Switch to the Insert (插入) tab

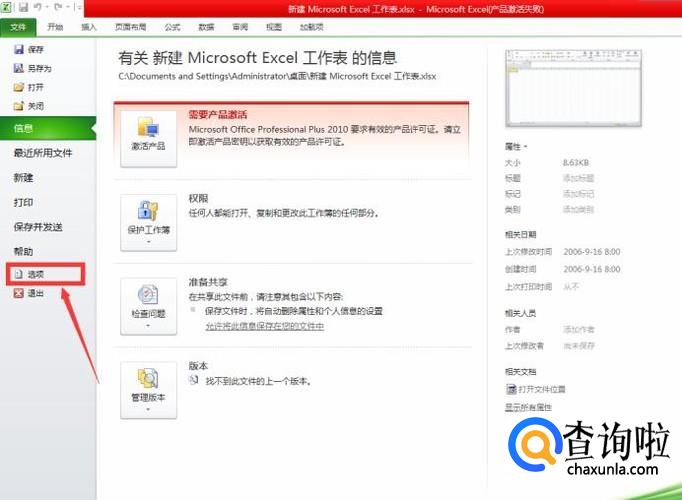click(x=89, y=27)
